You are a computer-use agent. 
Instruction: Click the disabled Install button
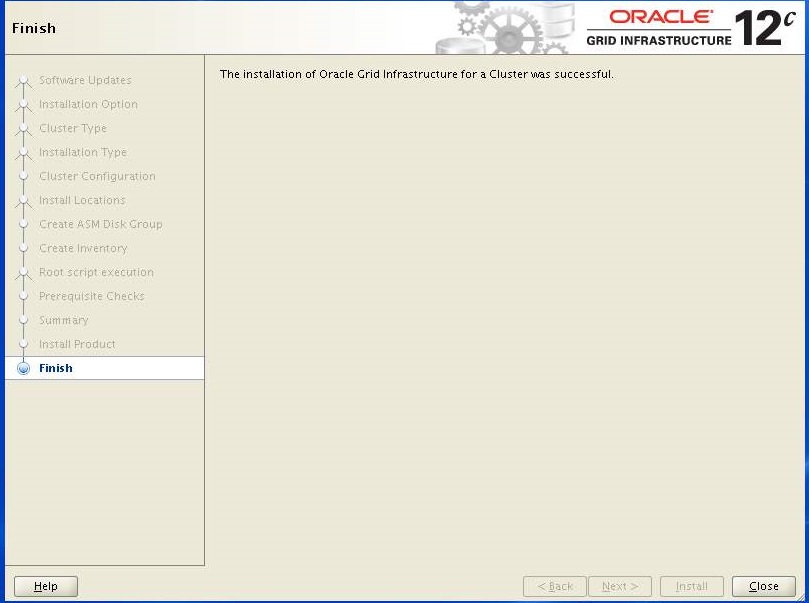click(691, 586)
